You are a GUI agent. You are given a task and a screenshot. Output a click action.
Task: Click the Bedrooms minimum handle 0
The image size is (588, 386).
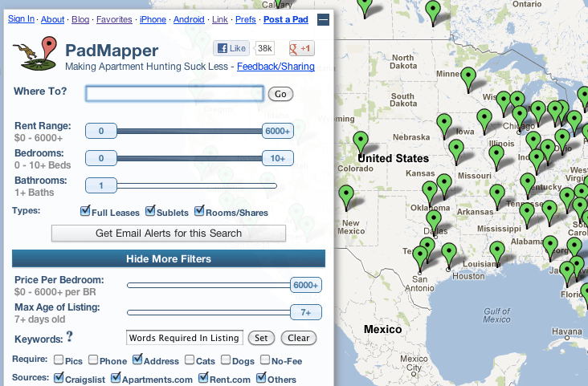[x=101, y=159]
